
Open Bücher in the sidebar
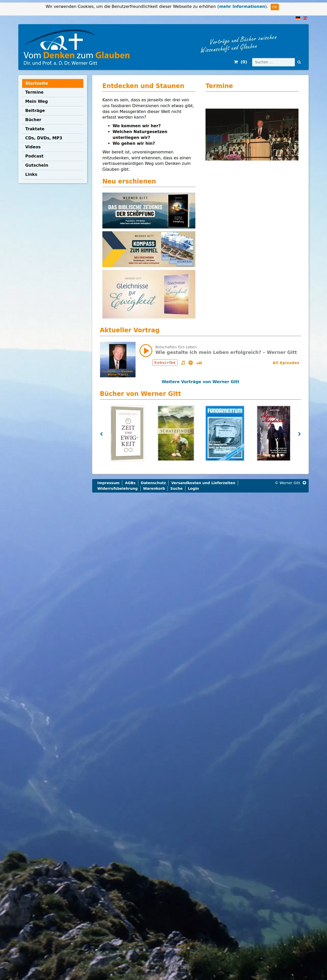[52, 120]
